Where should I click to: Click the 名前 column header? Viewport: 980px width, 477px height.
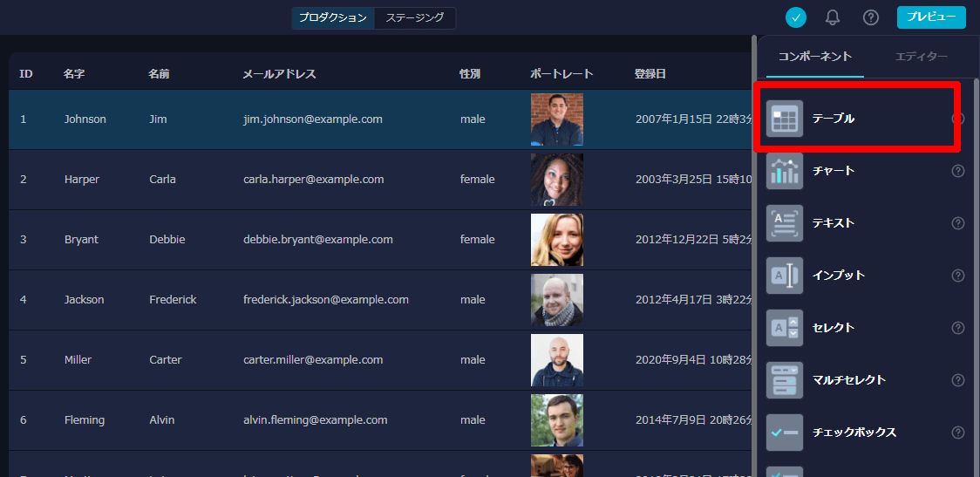(160, 74)
